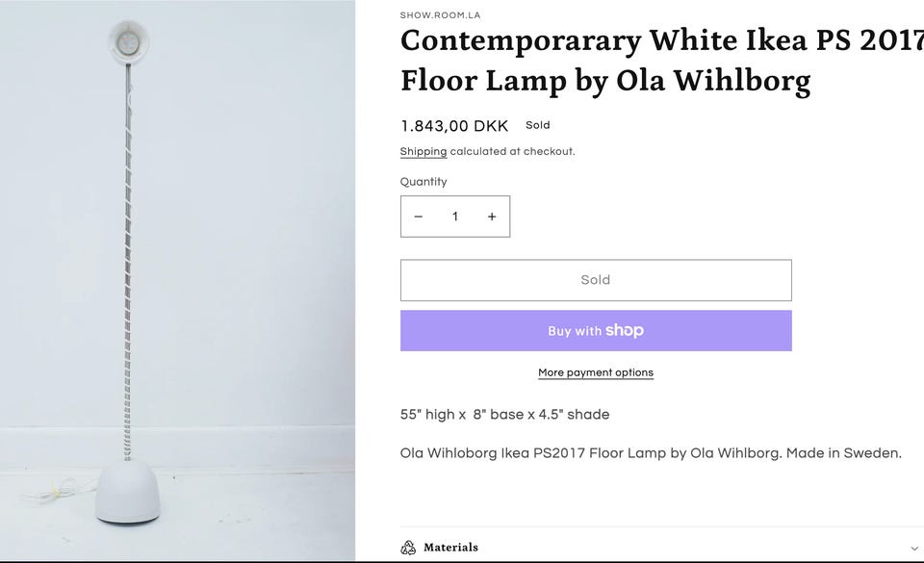Open the floor lamp product photo
The height and width of the screenshot is (563, 924).
178,279
